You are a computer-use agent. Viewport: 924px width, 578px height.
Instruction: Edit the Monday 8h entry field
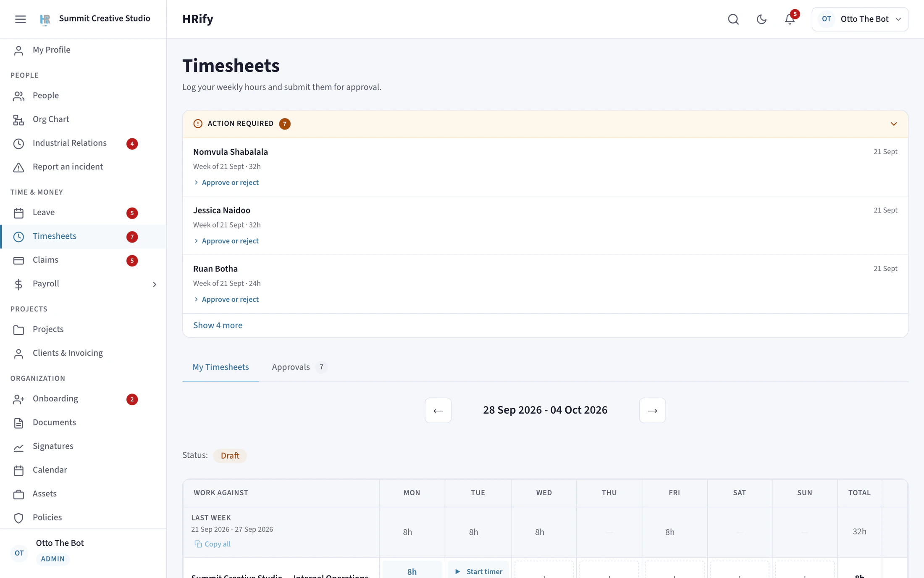(412, 571)
